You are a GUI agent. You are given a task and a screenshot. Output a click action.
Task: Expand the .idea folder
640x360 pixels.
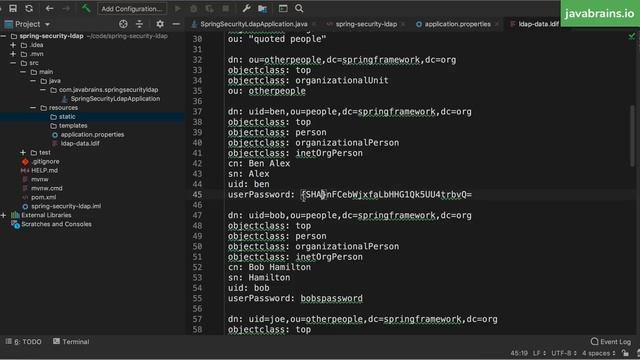coord(13,45)
